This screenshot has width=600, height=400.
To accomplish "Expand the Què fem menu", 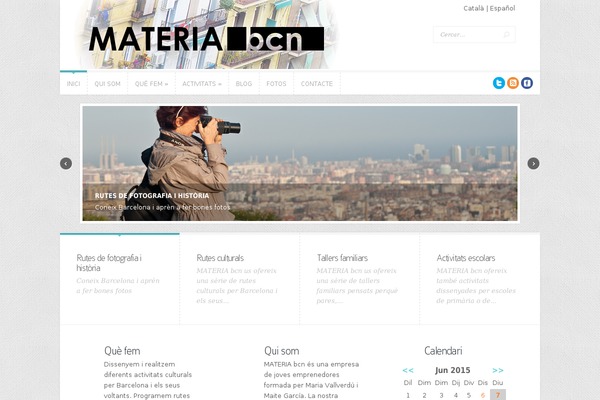I will coord(152,83).
